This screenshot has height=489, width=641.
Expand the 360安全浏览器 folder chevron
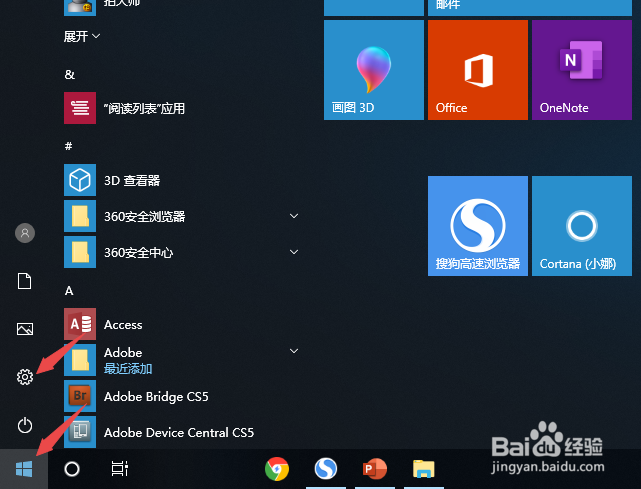(x=294, y=216)
